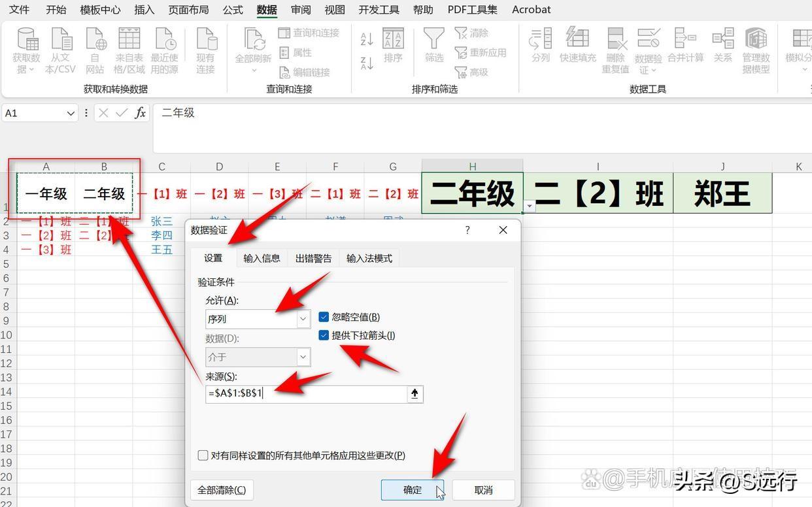Click the 全部清除 button

click(x=222, y=490)
